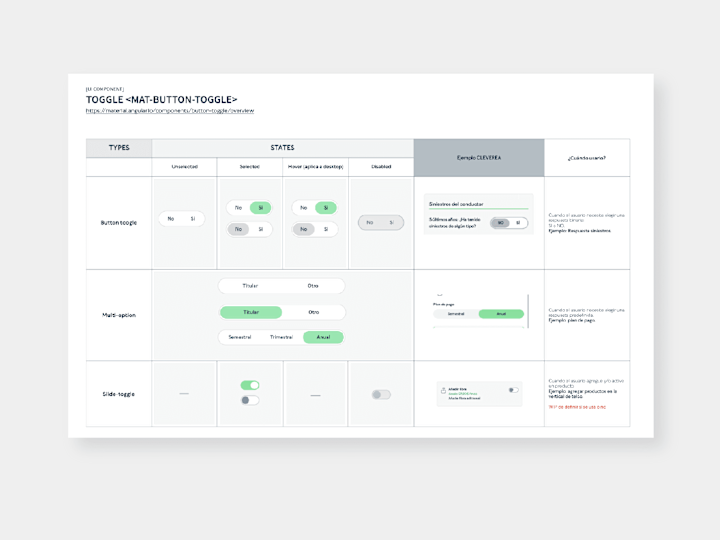Click the "Si" option in the Unselected button toggle
Screen dimensions: 720x540
(x=193, y=219)
